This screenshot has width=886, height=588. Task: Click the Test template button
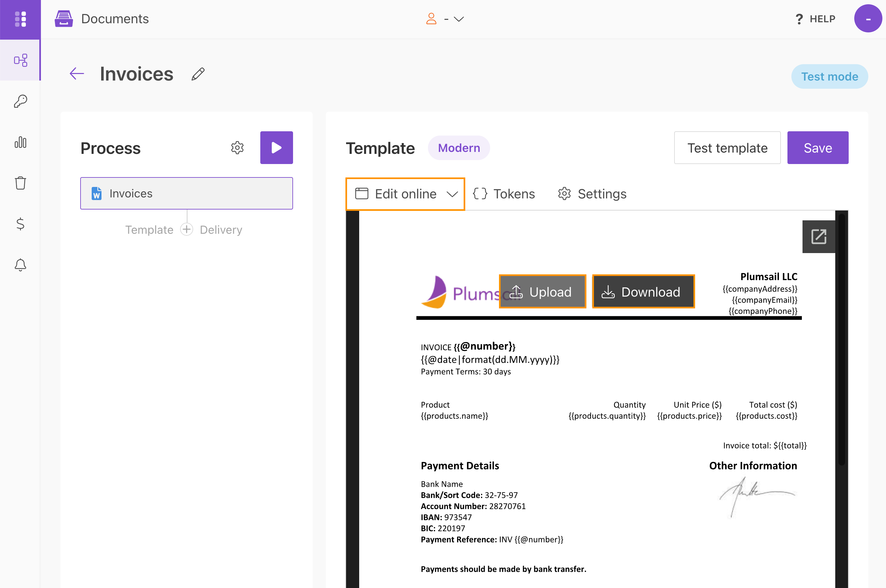coord(727,148)
